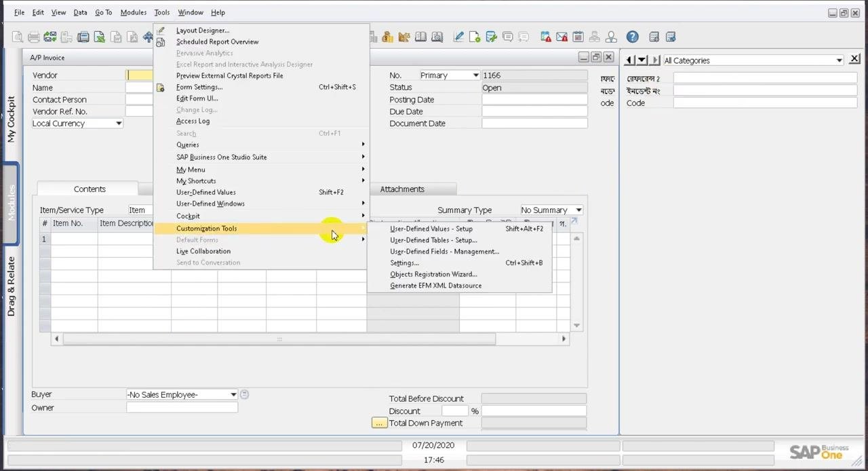The width and height of the screenshot is (868, 471).
Task: Choose User-Defined Fields - Management
Action: [444, 252]
